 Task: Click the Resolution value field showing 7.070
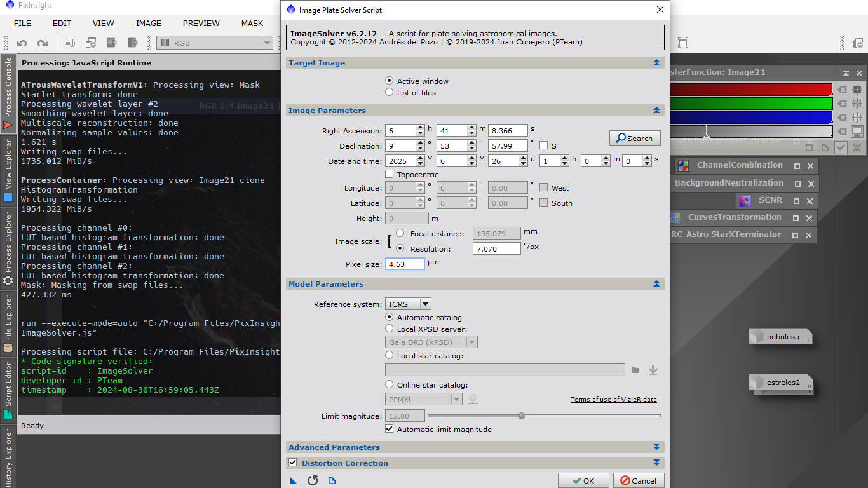coord(496,248)
